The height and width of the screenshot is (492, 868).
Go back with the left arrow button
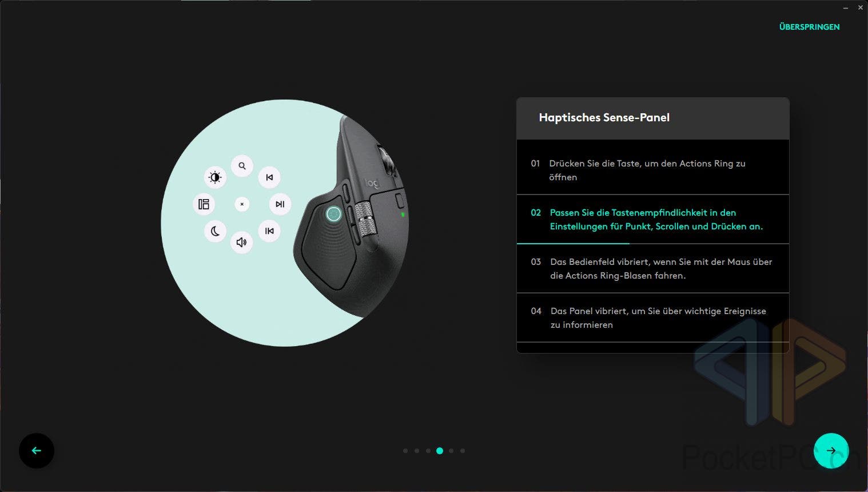click(37, 451)
